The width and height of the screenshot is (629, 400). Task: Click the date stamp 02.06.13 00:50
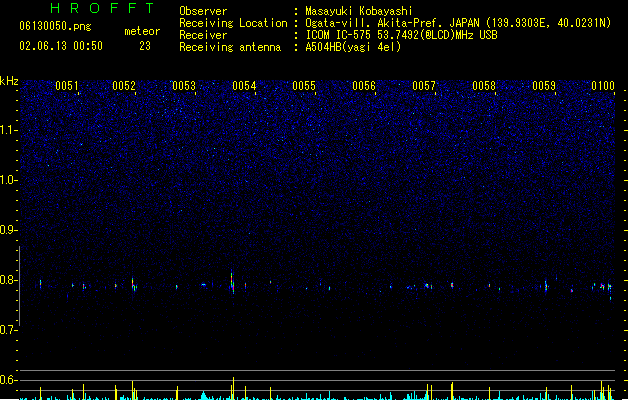61,46
